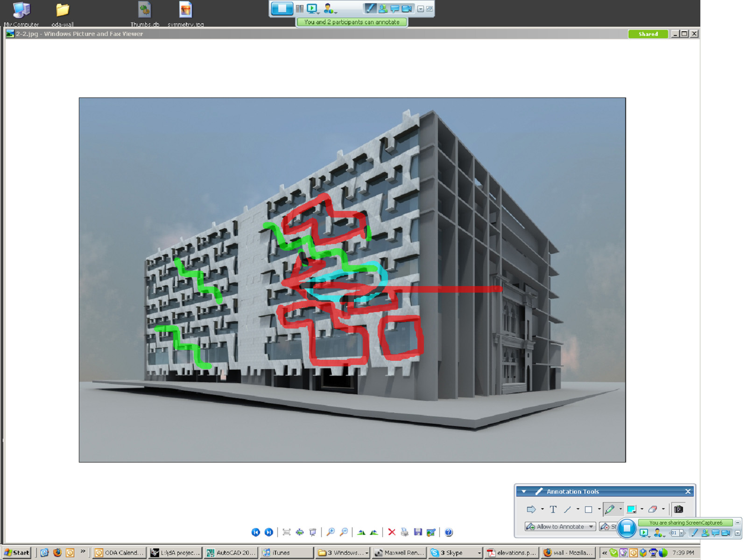This screenshot has width=747, height=560.
Task: Select Best Fit view icon
Action: (287, 532)
